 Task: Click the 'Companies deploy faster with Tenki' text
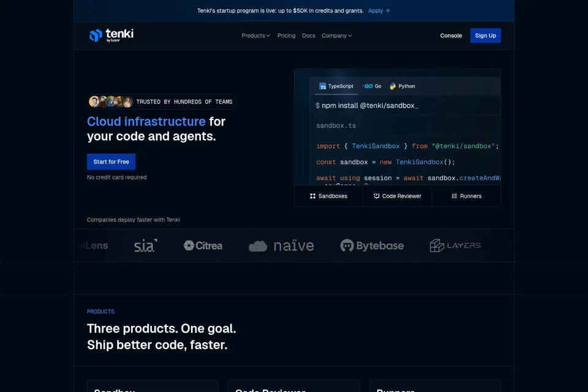click(x=134, y=220)
